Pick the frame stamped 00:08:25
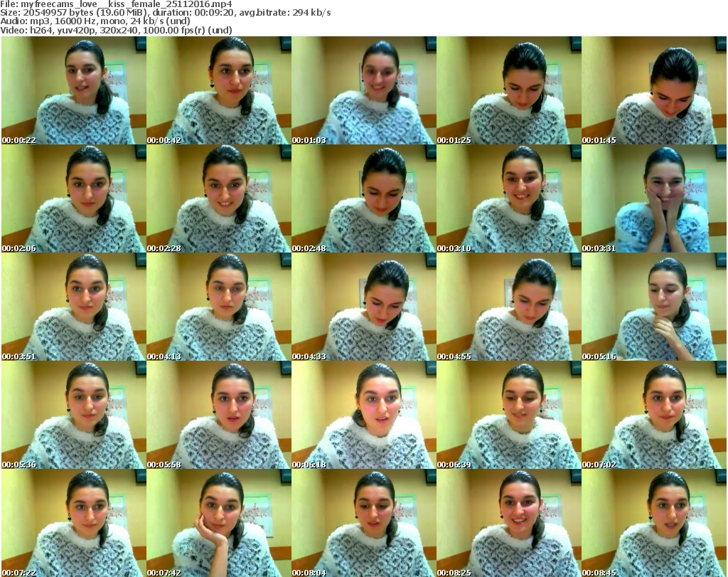The width and height of the screenshot is (728, 577). coord(508,523)
